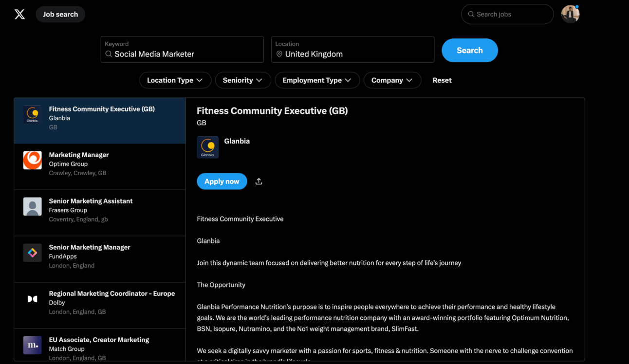Click the Search jobs box

pyautogui.click(x=507, y=14)
